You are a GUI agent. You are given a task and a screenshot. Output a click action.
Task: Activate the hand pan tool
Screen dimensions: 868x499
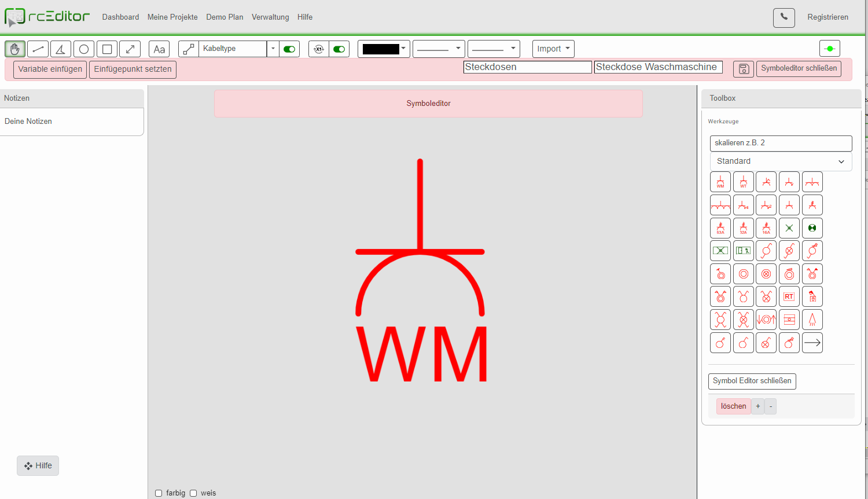14,49
